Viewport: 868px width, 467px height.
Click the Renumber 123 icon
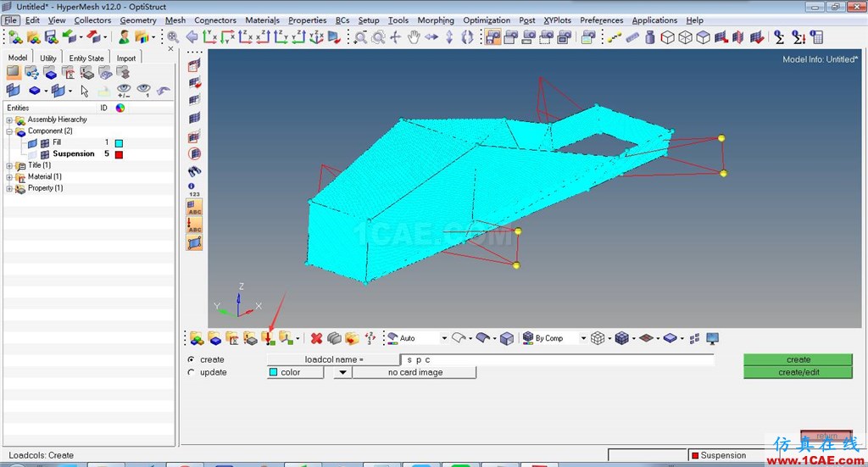click(370, 338)
